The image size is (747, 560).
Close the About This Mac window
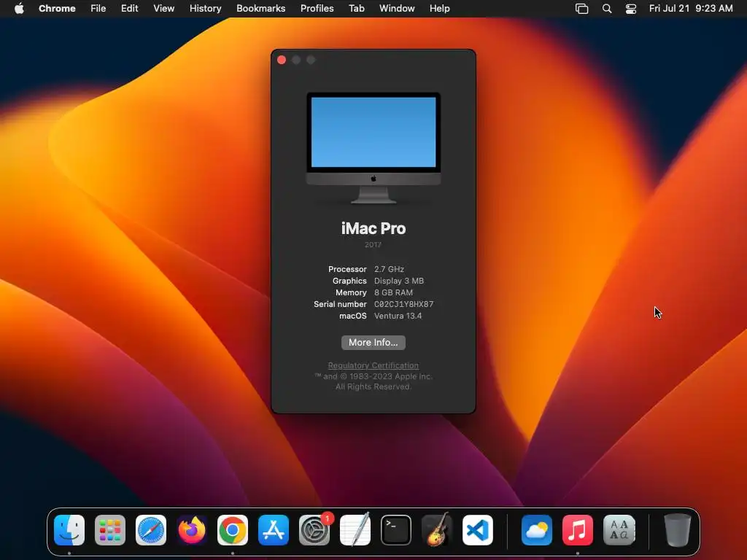click(x=282, y=60)
